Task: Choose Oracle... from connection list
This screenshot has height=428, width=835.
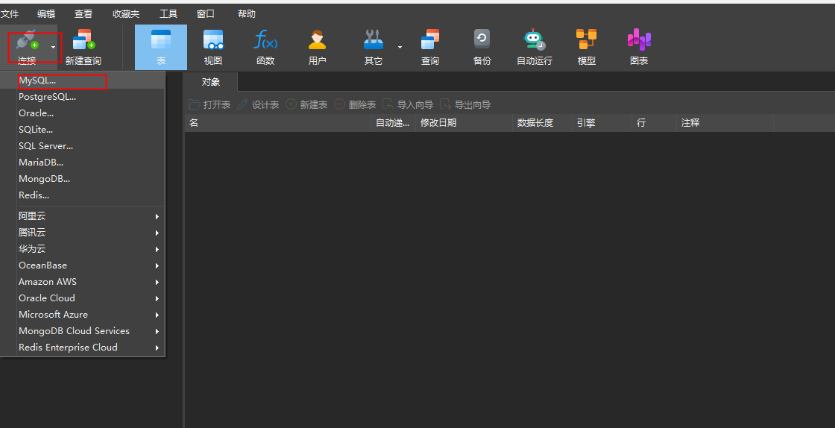Action: pyautogui.click(x=83, y=113)
